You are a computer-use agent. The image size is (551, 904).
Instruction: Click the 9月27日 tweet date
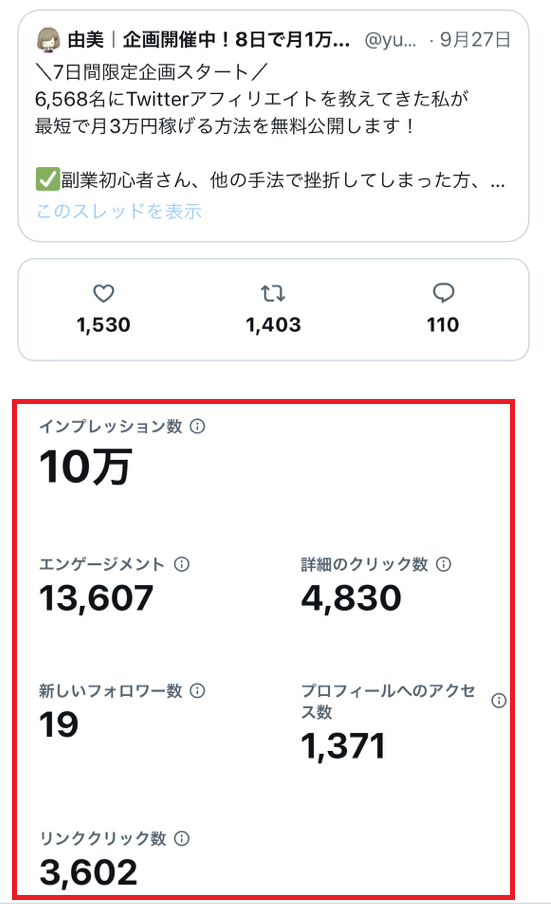pos(475,40)
